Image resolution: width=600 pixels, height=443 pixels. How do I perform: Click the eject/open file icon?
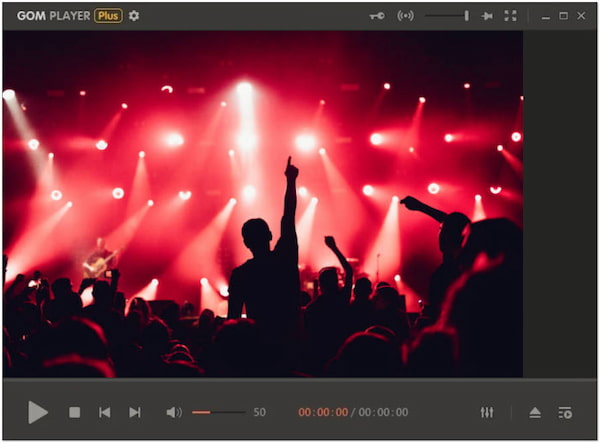pyautogui.click(x=535, y=412)
